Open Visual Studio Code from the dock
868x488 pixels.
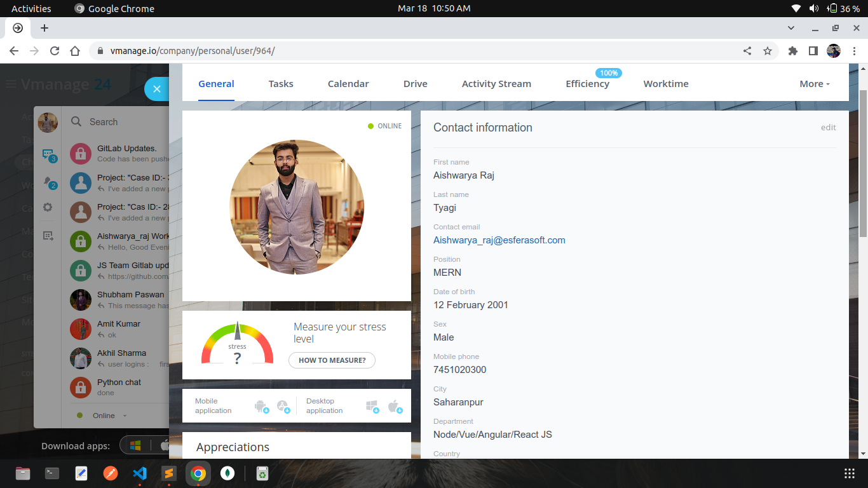click(140, 473)
